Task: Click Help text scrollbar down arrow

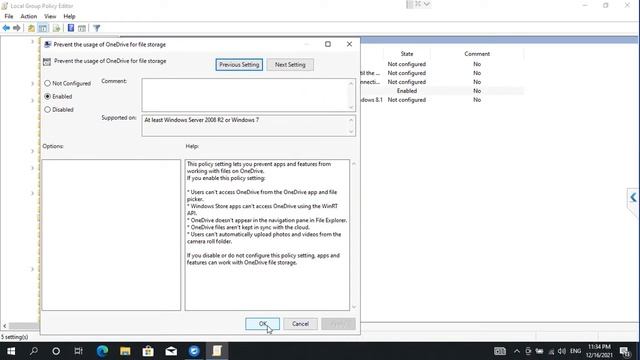Action: 354,307
